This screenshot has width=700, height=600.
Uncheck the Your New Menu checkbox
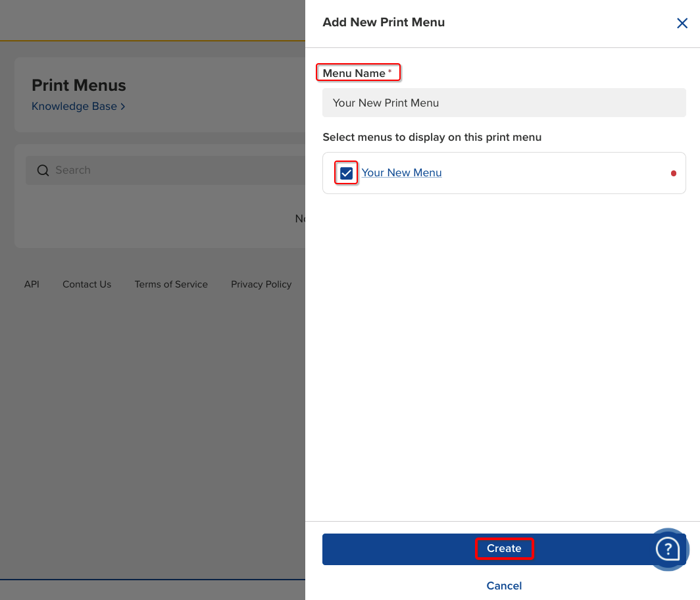pyautogui.click(x=347, y=173)
